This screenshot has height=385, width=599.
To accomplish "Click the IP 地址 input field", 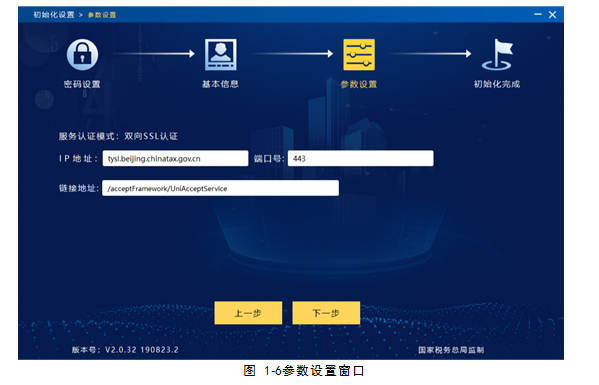I will [175, 158].
